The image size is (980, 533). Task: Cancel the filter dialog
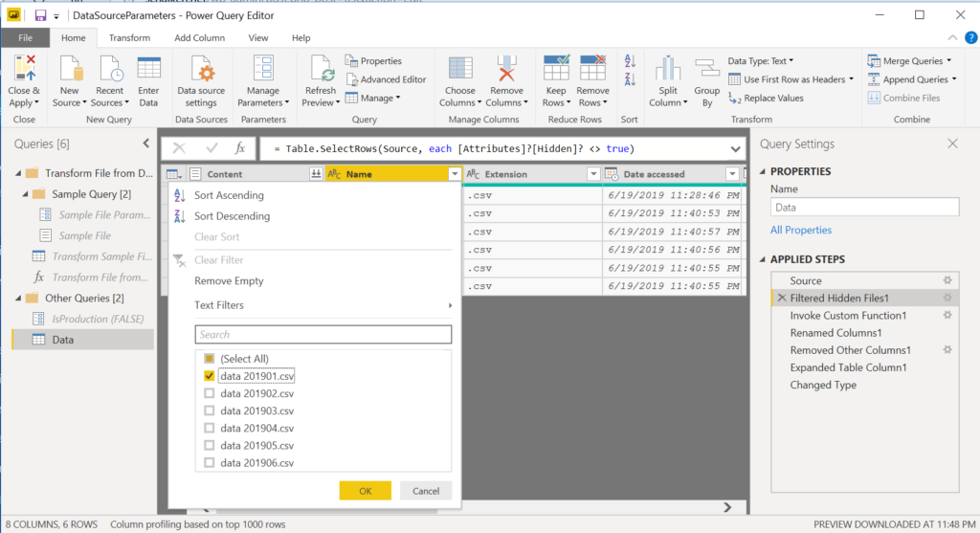click(x=426, y=491)
